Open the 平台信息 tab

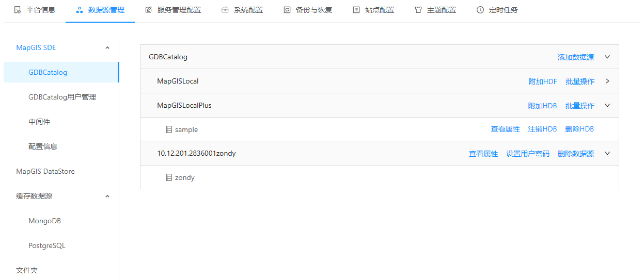coord(35,10)
